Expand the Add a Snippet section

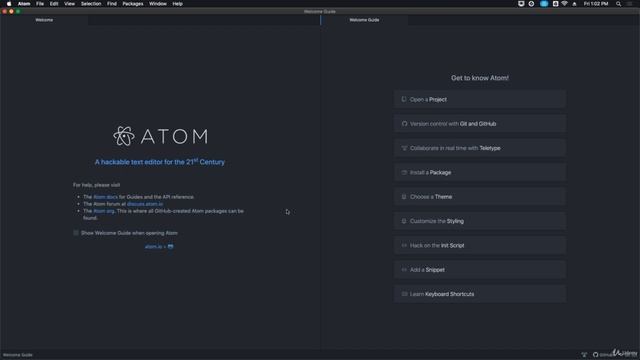(x=480, y=270)
